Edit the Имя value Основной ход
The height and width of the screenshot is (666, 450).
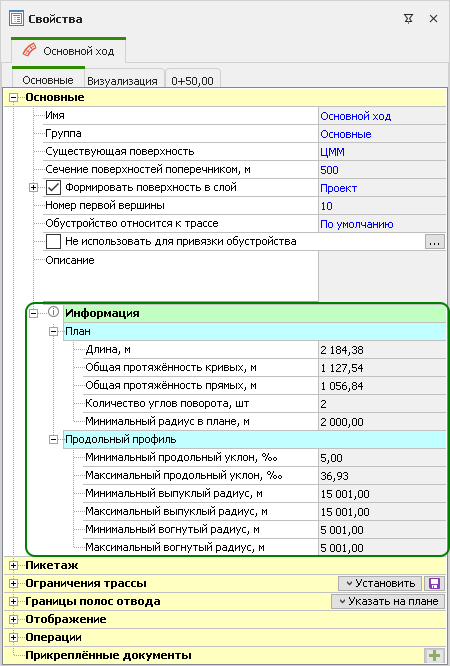click(382, 116)
